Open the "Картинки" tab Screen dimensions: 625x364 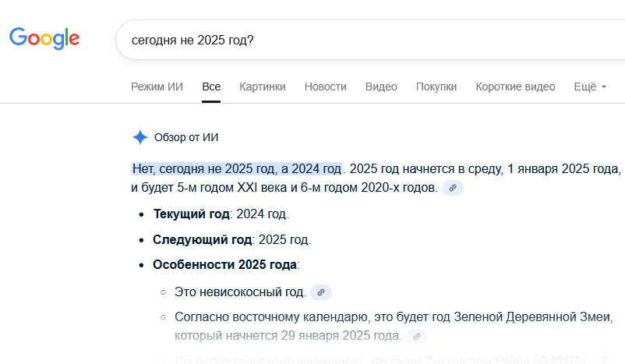(x=263, y=87)
